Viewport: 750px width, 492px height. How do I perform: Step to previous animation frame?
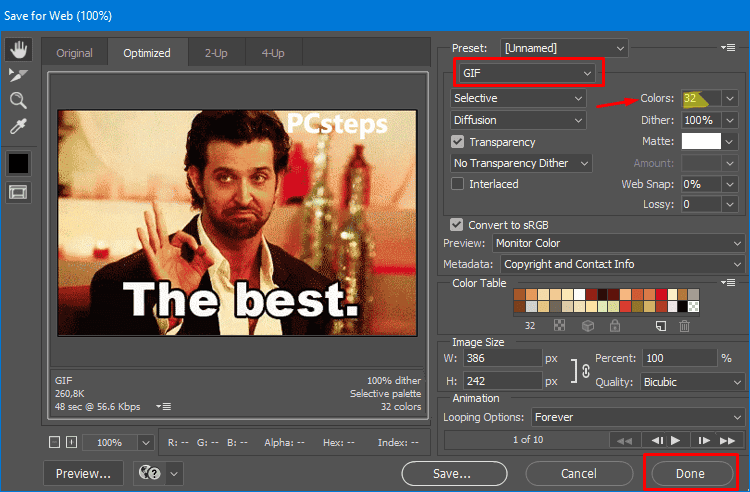657,440
